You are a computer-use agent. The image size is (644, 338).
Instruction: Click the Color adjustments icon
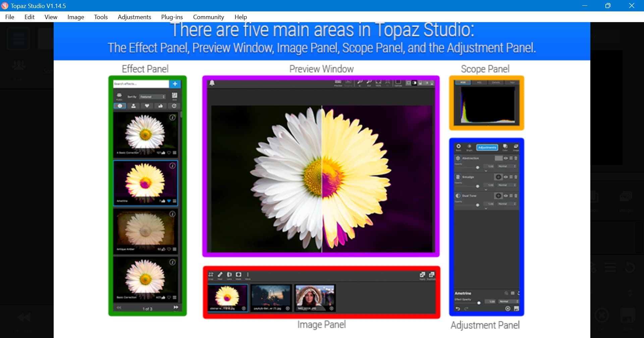click(505, 148)
